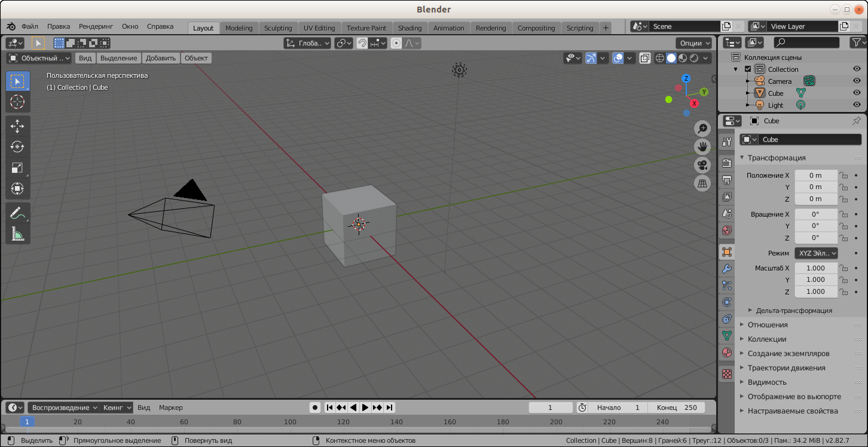868x447 pixels.
Task: Hide the Cube object via eye icon
Action: 857,93
